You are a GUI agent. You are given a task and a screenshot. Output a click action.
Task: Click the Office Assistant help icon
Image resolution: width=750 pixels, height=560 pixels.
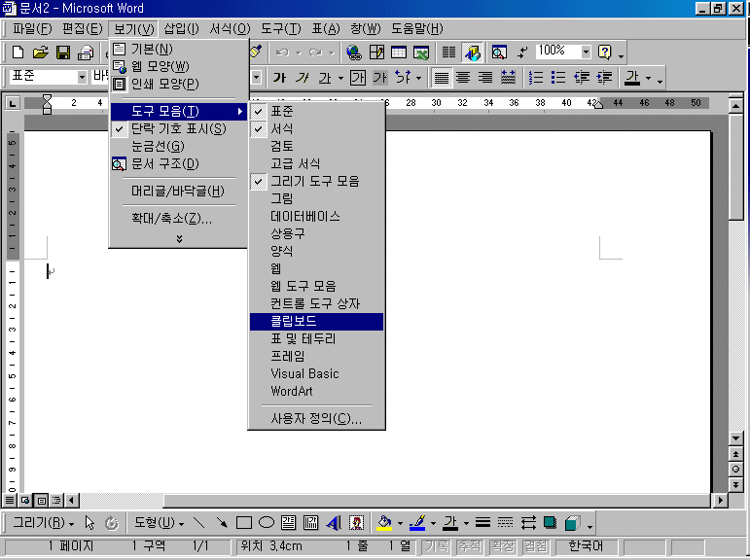pos(605,52)
